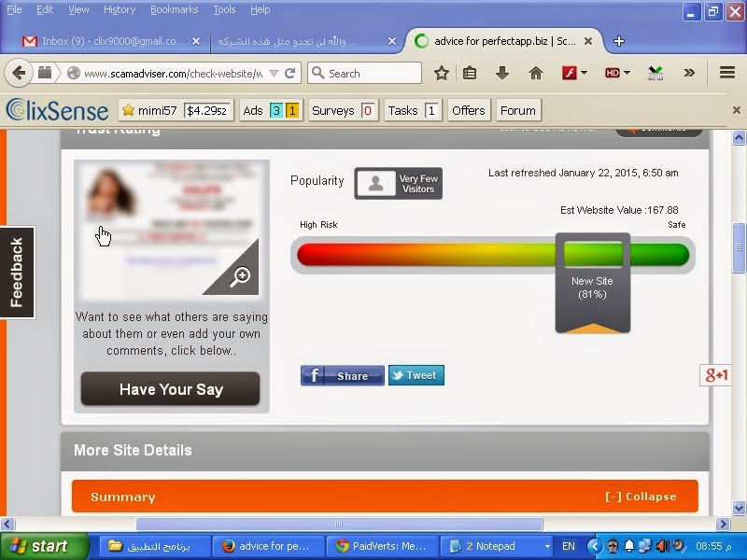Close the ClixSense toolbar with its X
Viewport: 747px width, 560px height.
tap(736, 110)
